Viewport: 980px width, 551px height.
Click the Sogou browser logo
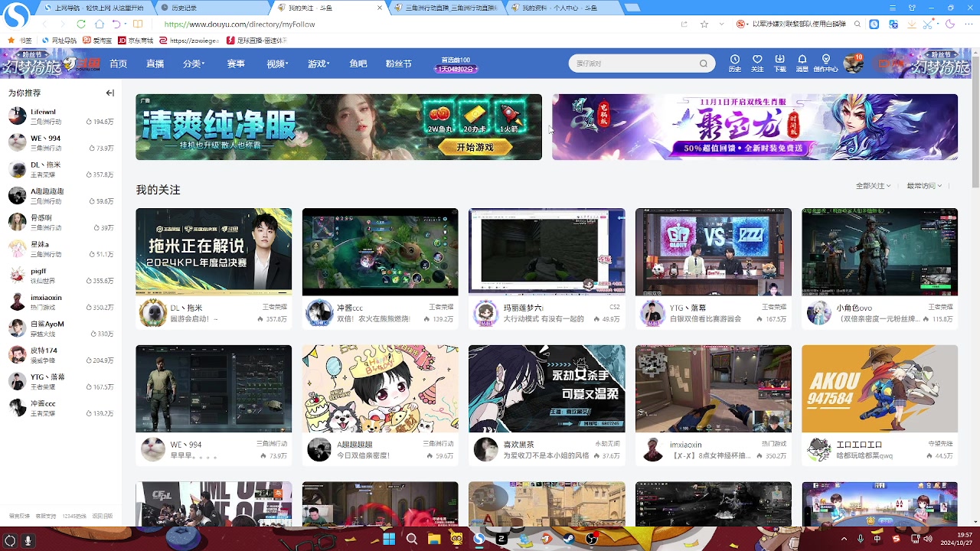coord(16,15)
